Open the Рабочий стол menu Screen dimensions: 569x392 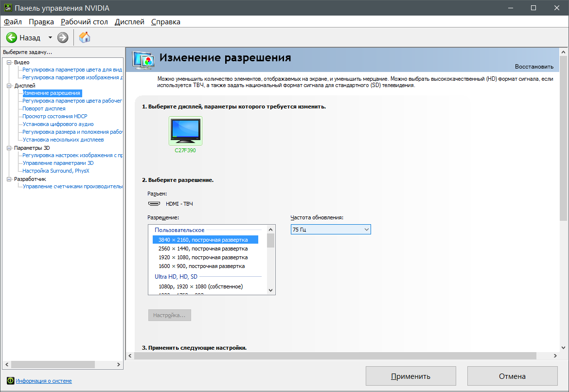click(84, 22)
